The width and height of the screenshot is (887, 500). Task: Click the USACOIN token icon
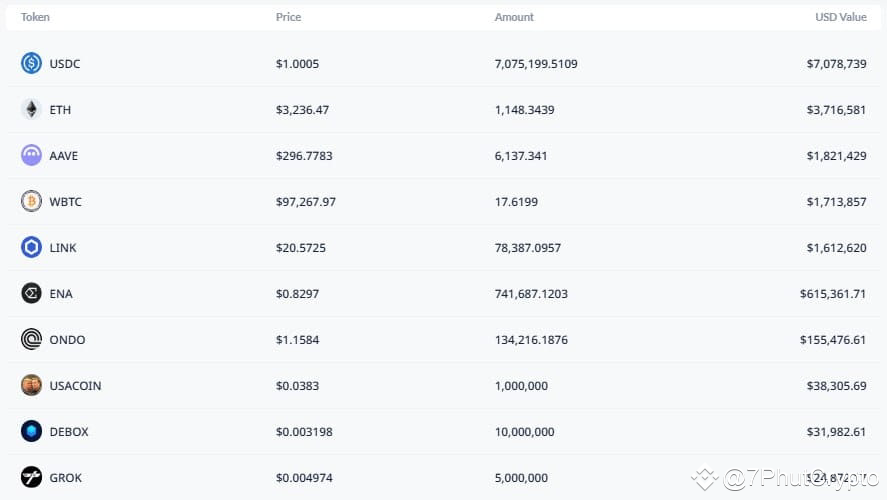pyautogui.click(x=31, y=385)
